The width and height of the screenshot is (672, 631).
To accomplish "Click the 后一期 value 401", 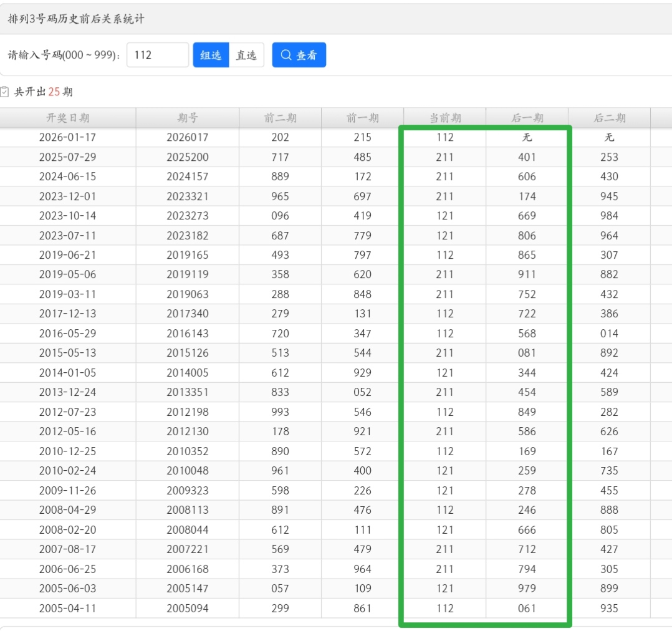I will (527, 157).
